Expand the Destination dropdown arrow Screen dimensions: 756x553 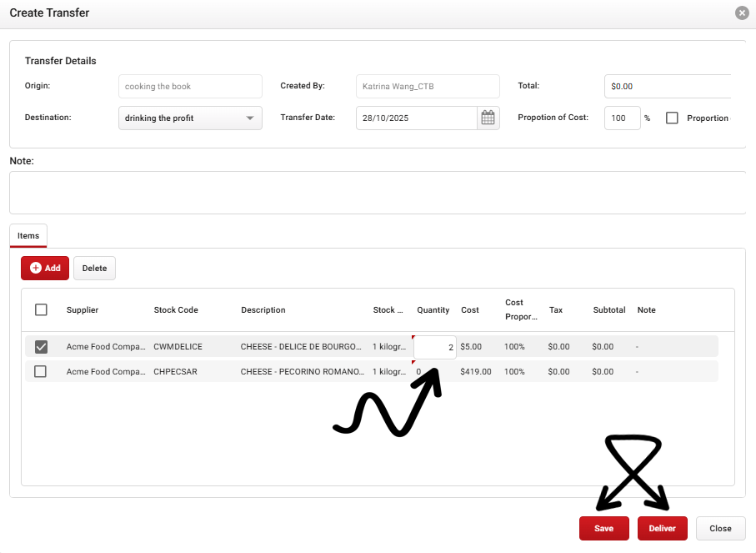coord(250,118)
